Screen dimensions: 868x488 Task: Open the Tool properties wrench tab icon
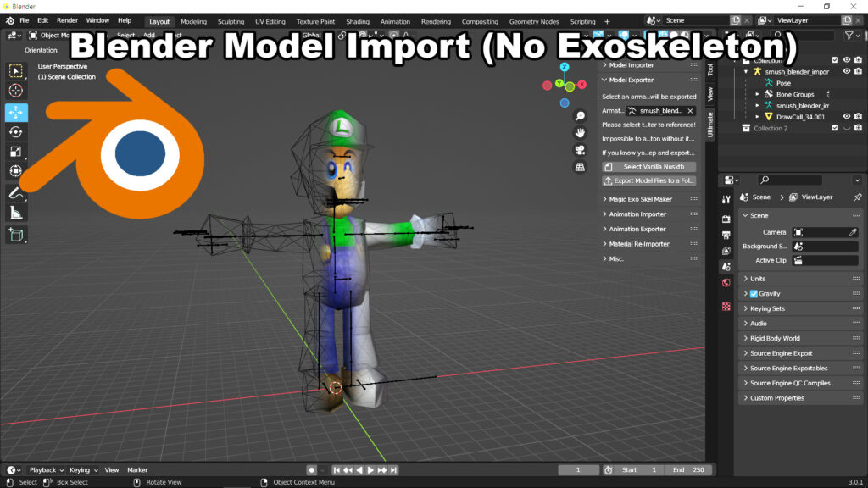(x=726, y=199)
